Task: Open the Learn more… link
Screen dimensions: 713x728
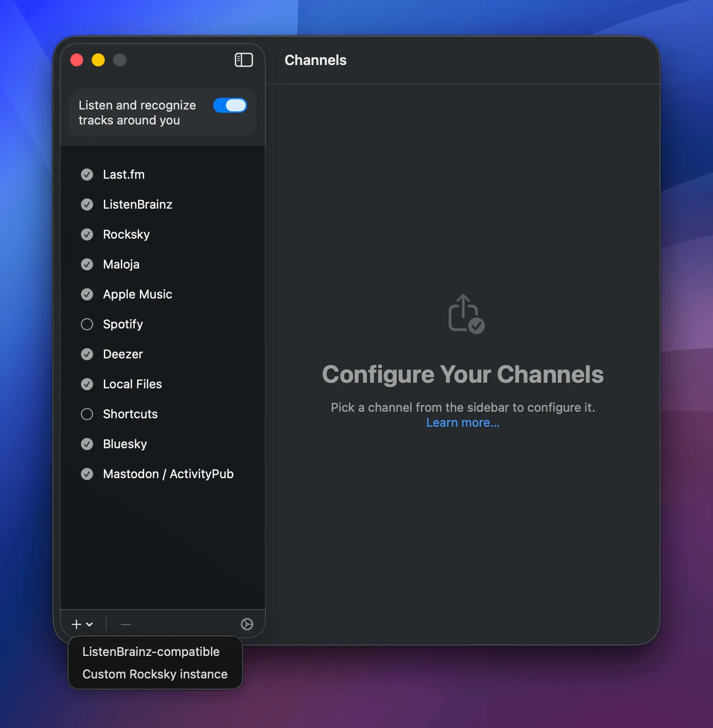Action: pyautogui.click(x=463, y=422)
